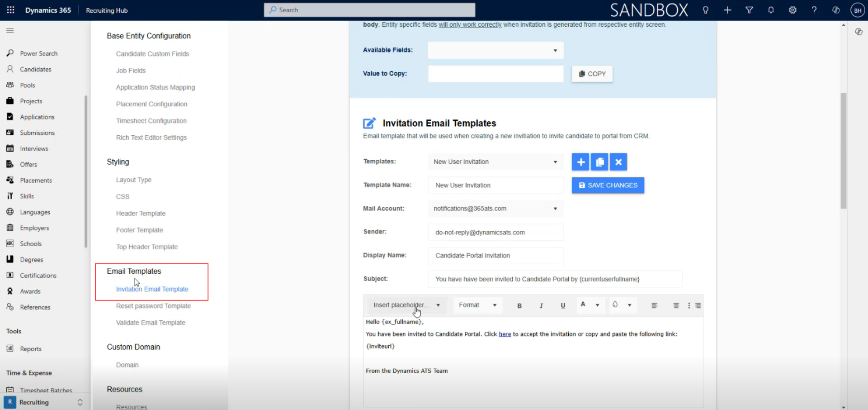The height and width of the screenshot is (410, 868).
Task: Open the BH user account menu
Action: (x=858, y=10)
